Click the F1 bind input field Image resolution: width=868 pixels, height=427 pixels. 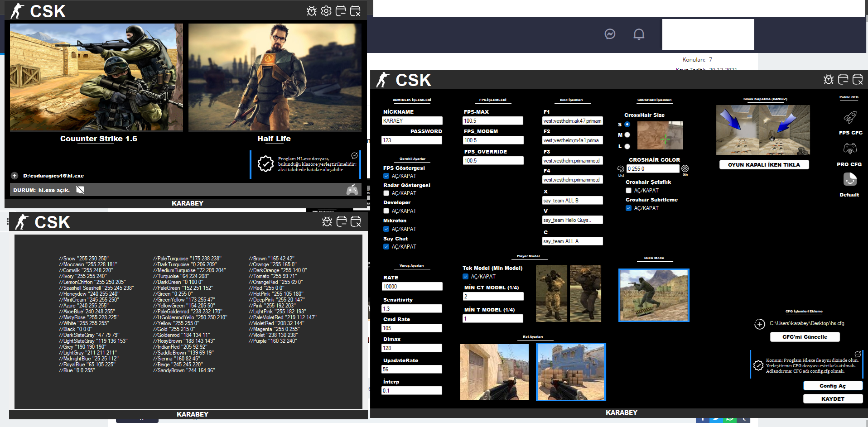click(573, 121)
